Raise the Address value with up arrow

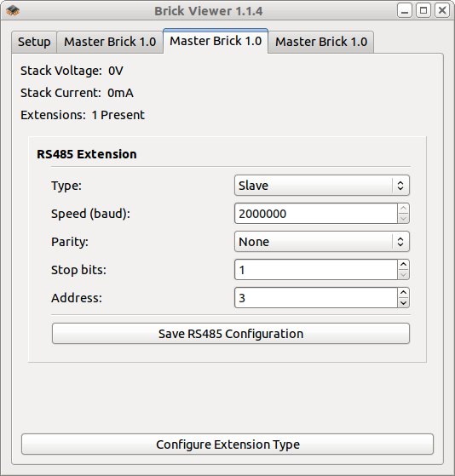403,293
